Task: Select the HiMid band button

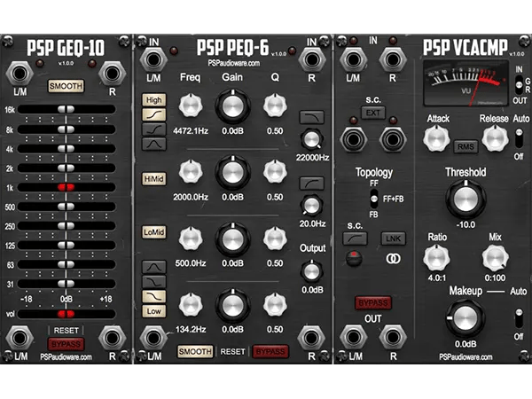Action: (154, 179)
